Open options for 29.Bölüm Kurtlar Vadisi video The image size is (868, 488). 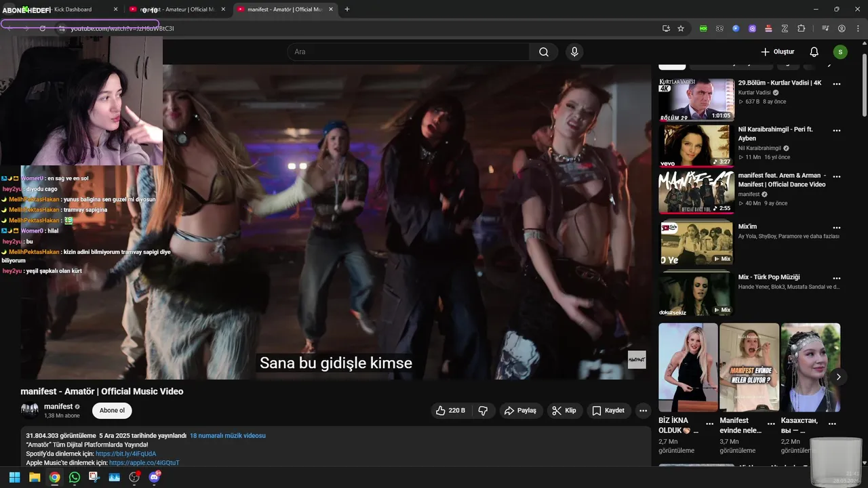click(837, 84)
